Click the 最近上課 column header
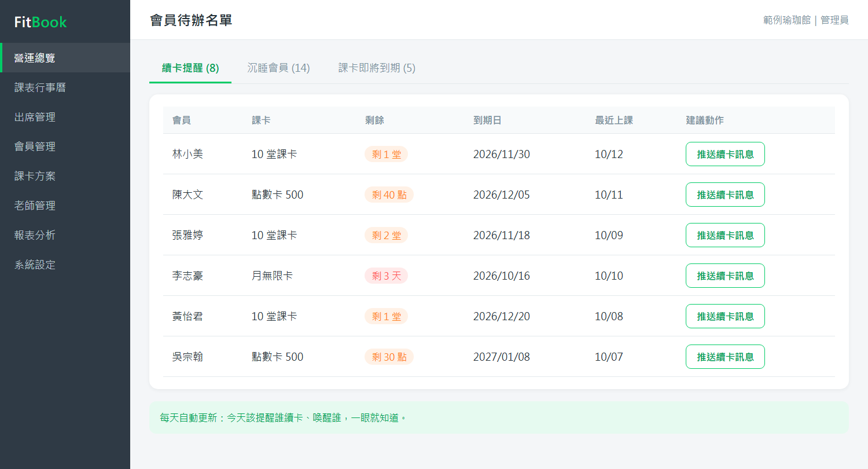Image resolution: width=868 pixels, height=469 pixels. [x=614, y=120]
